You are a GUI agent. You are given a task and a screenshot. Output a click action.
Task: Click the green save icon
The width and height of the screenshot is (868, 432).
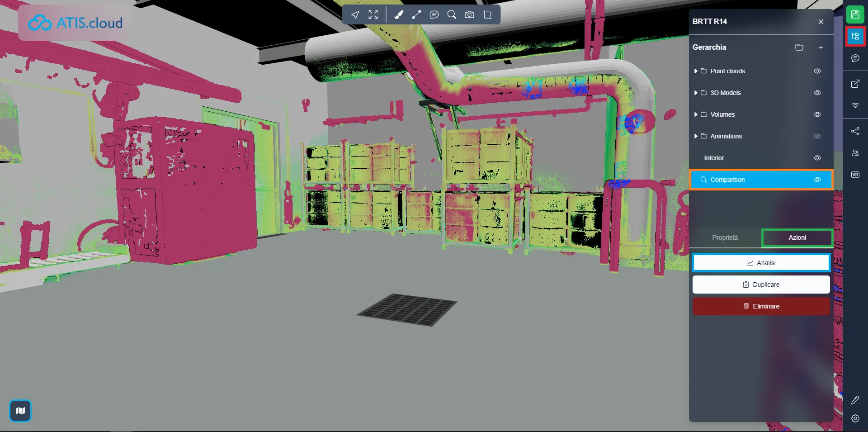coord(855,14)
